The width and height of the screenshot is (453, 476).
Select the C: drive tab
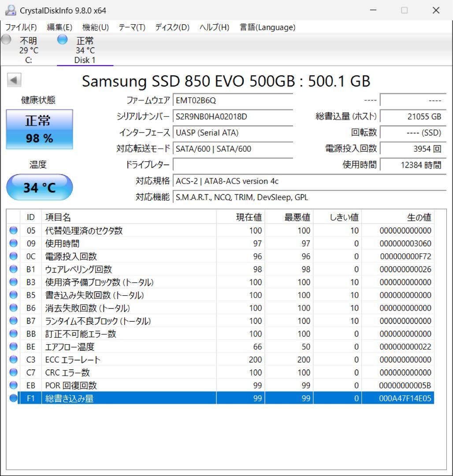click(x=29, y=50)
